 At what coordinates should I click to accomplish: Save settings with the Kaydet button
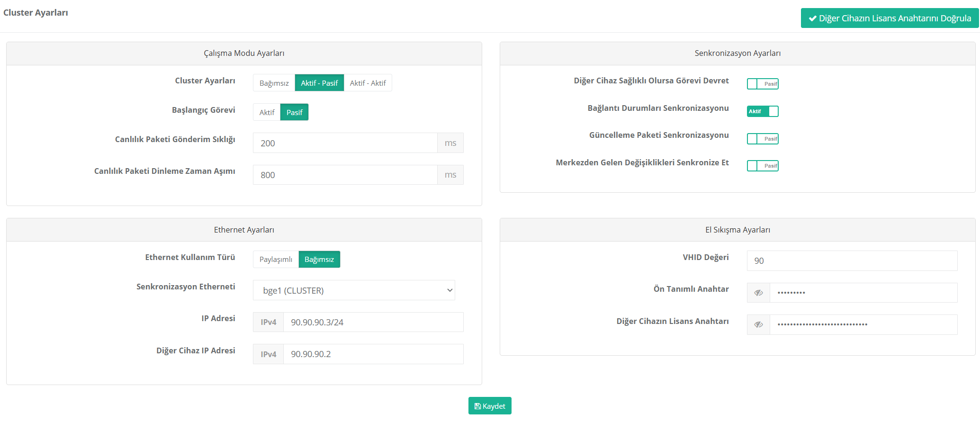click(490, 406)
